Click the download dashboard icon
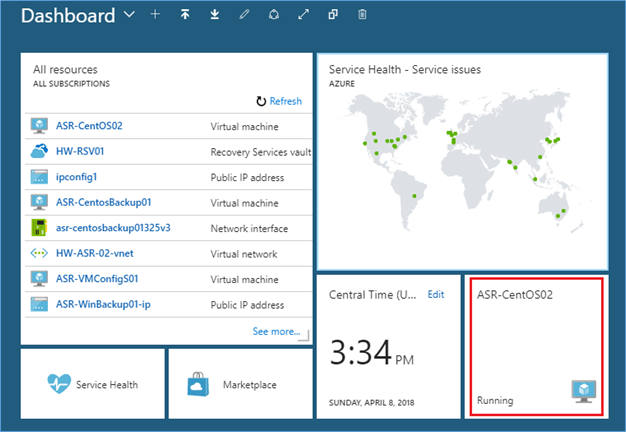Image resolution: width=626 pixels, height=432 pixels. pyautogui.click(x=214, y=15)
